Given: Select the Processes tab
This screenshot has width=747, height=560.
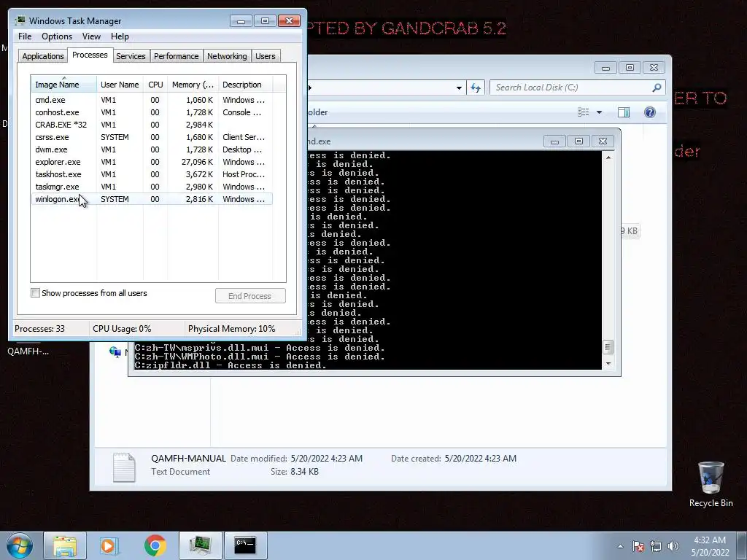Looking at the screenshot, I should [90, 55].
